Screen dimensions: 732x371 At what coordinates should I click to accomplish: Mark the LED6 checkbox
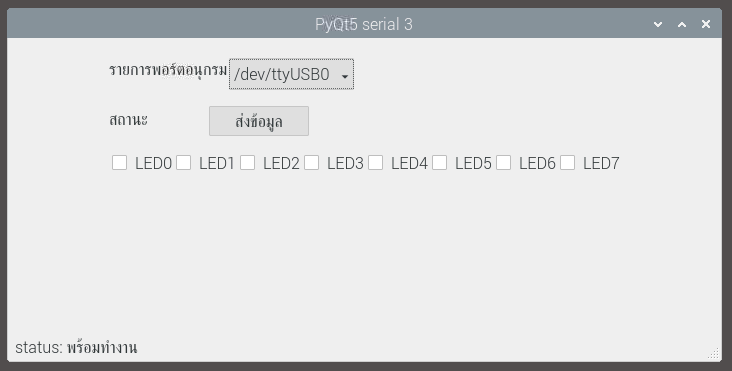503,163
